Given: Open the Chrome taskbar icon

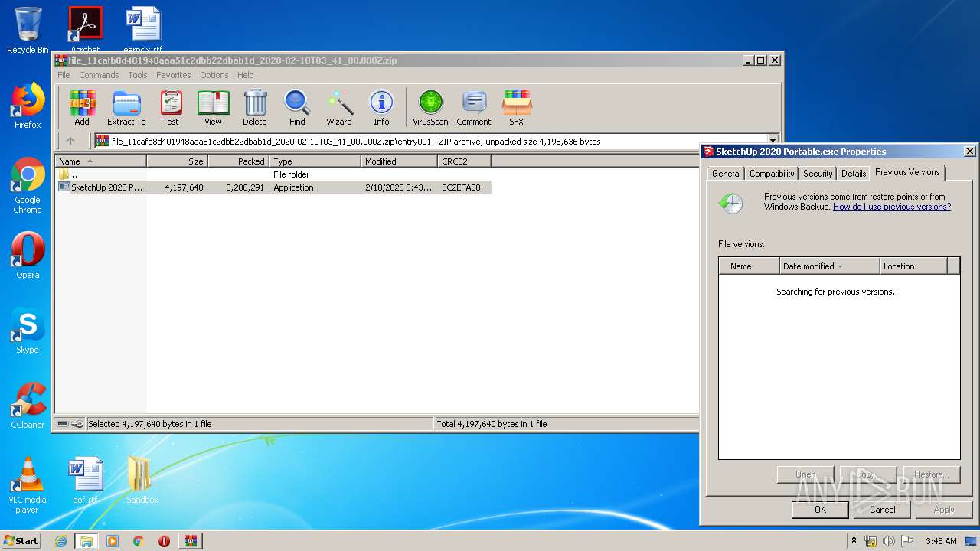Looking at the screenshot, I should (138, 541).
